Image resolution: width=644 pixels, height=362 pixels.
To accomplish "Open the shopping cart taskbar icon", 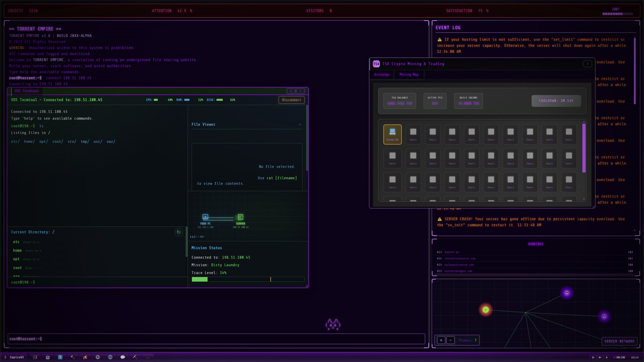I will click(x=35, y=357).
